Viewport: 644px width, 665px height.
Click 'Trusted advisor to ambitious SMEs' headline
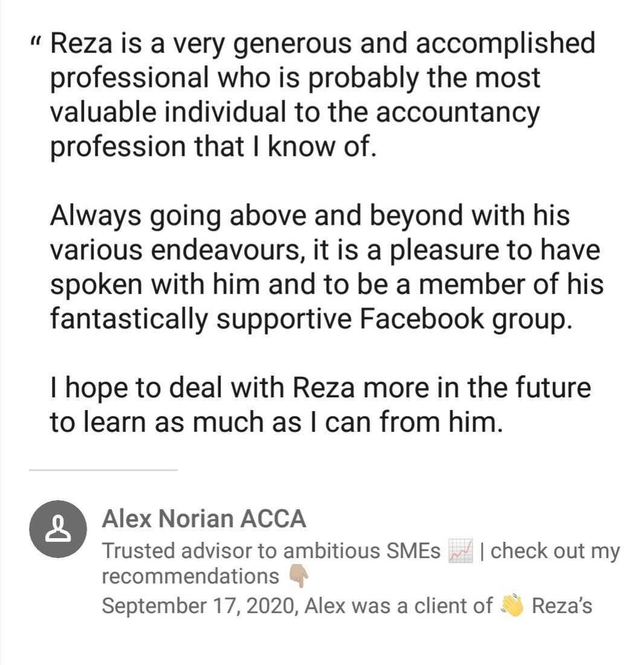coord(271,551)
